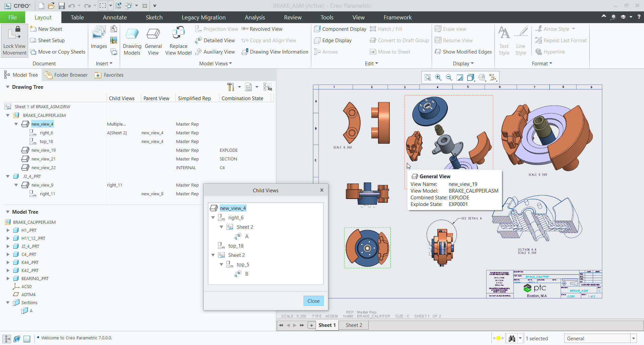Select new_view_21 in Drawing Tree
Image resolution: width=644 pixels, height=345 pixels.
coord(43,159)
